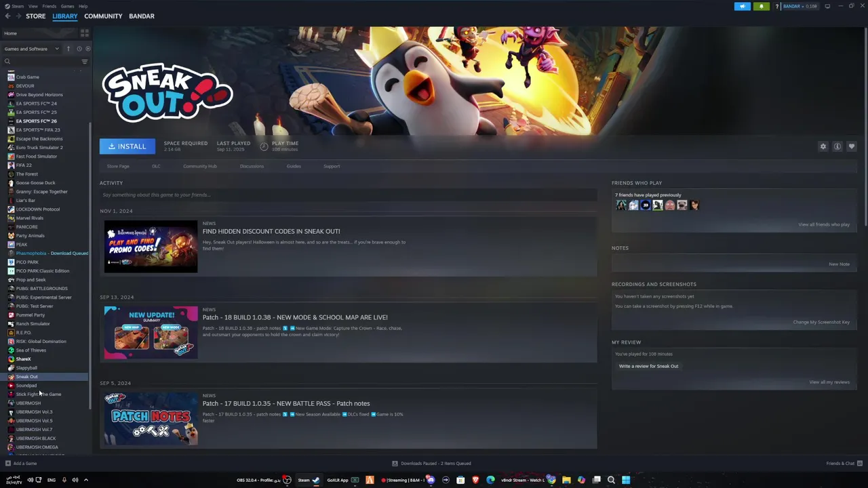Toggle the ready to play filter
868x488 pixels.
(x=87, y=49)
